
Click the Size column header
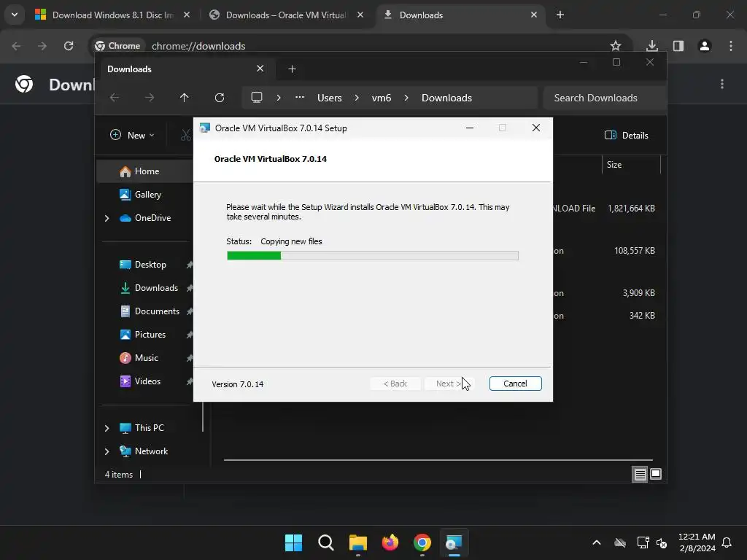point(631,165)
